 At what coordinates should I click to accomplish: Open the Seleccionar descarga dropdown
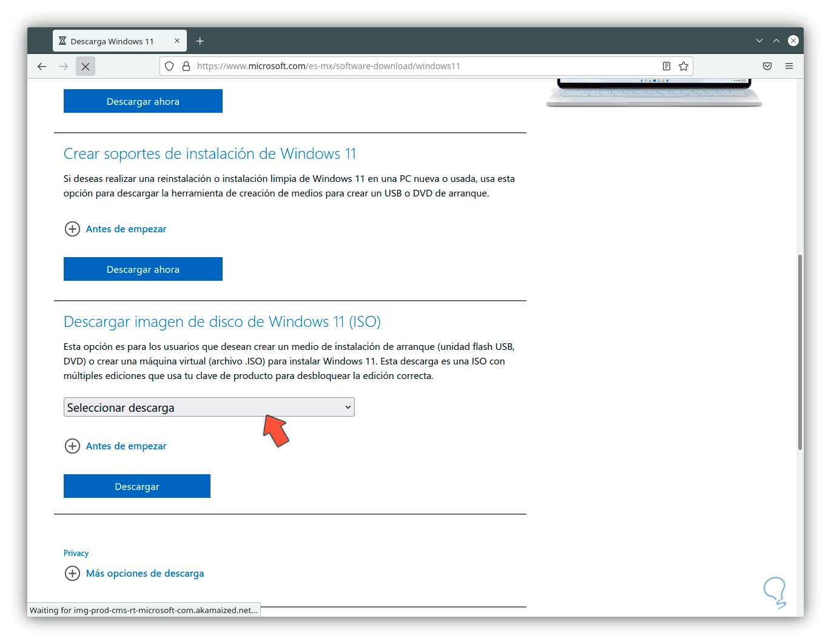(x=209, y=407)
